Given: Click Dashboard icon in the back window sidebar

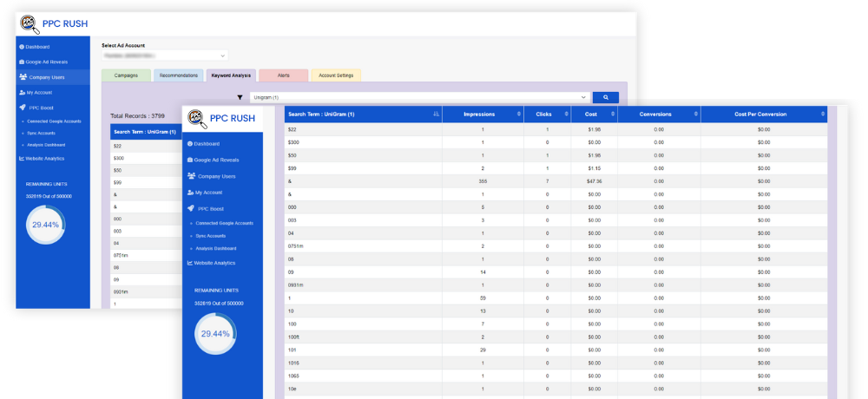Looking at the screenshot, I should tap(22, 47).
